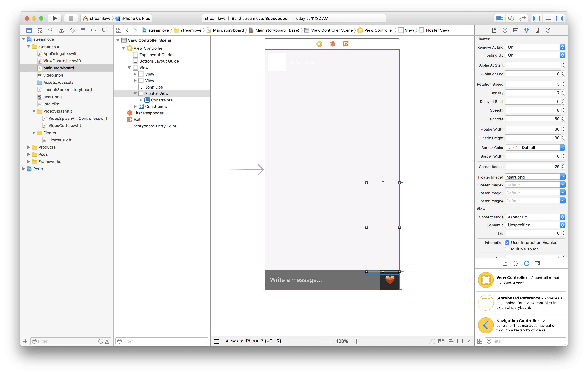This screenshot has height=375, width=588.
Task: Open the Issue navigator warning icon
Action: 61,30
